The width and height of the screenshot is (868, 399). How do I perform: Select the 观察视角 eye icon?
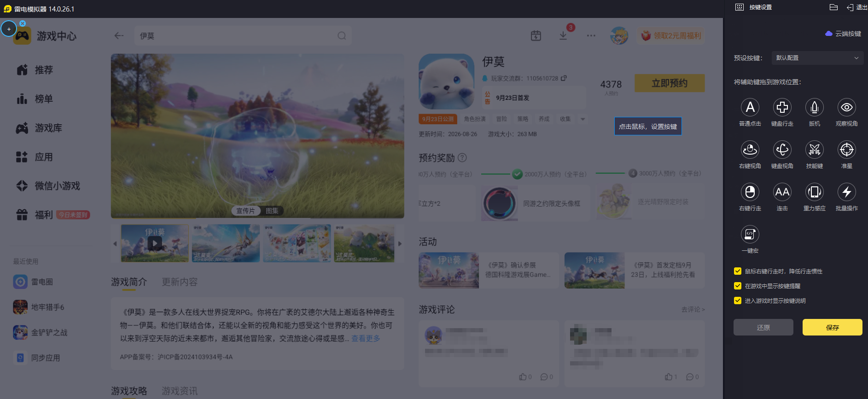pyautogui.click(x=847, y=107)
